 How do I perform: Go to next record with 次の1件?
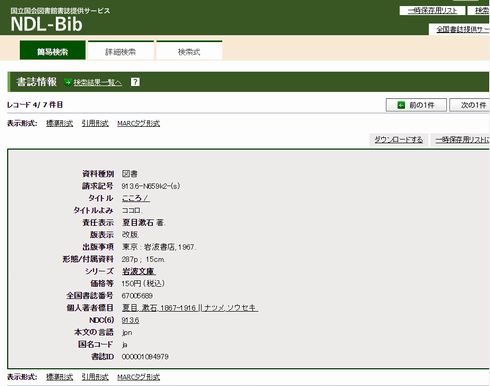[x=470, y=105]
